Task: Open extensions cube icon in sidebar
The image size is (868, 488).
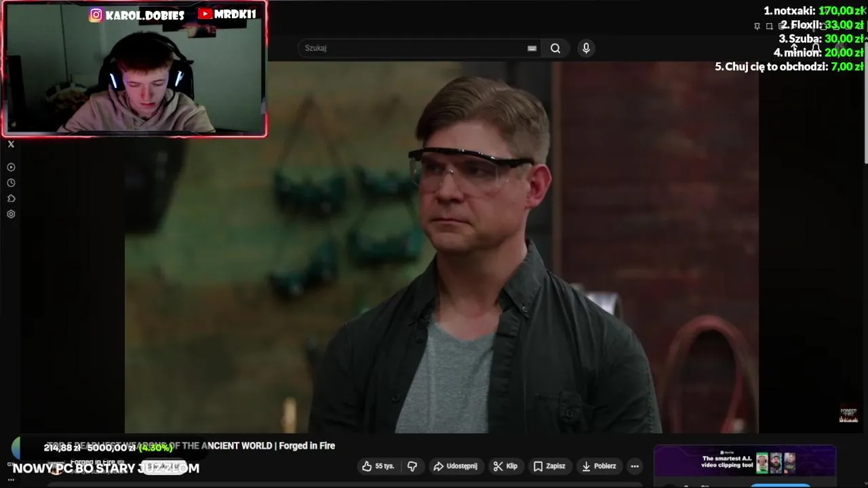Action: pyautogui.click(x=11, y=199)
